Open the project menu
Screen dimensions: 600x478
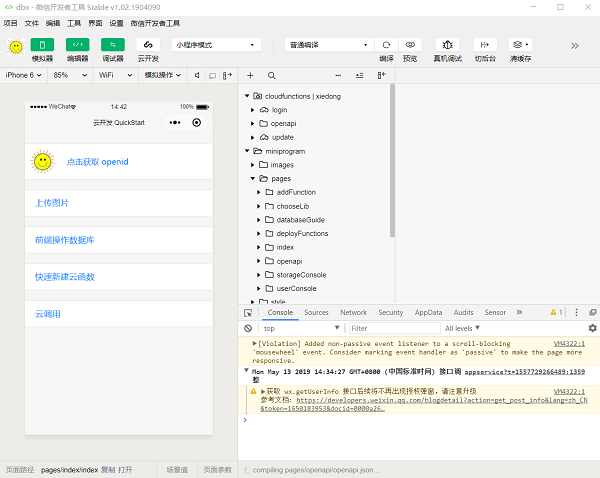11,23
